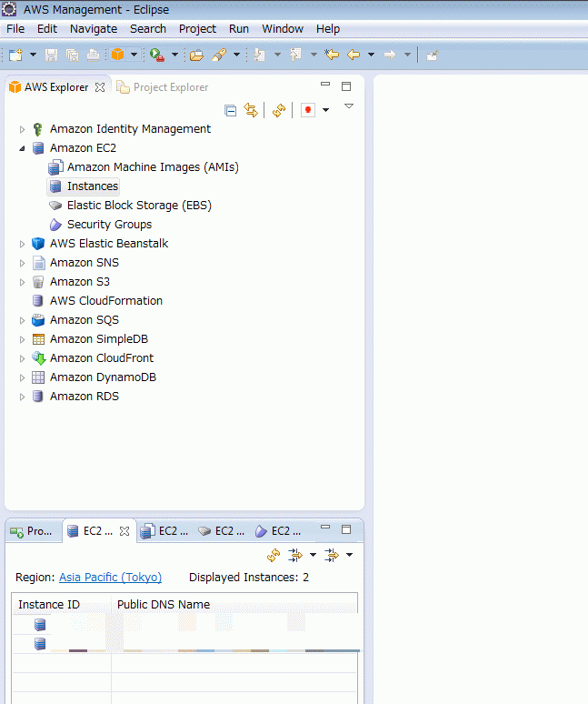Open the AWS Explorer view menu triangle

pyautogui.click(x=348, y=106)
